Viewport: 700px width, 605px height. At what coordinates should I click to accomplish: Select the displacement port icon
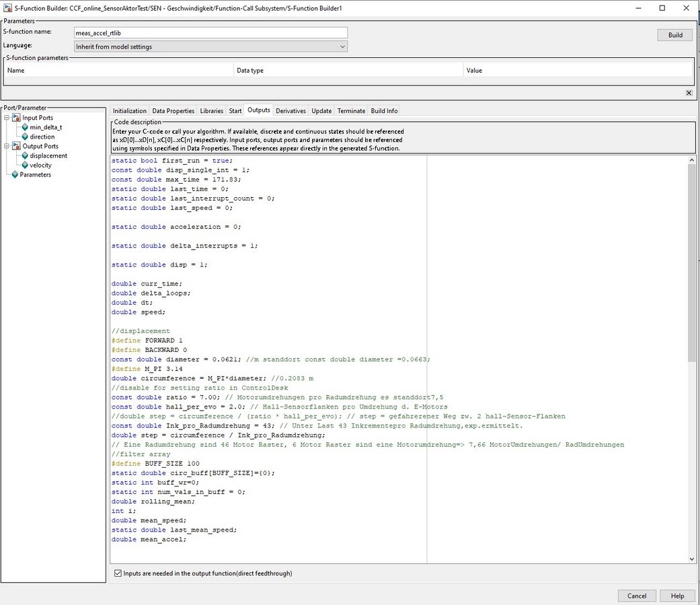tap(25, 155)
